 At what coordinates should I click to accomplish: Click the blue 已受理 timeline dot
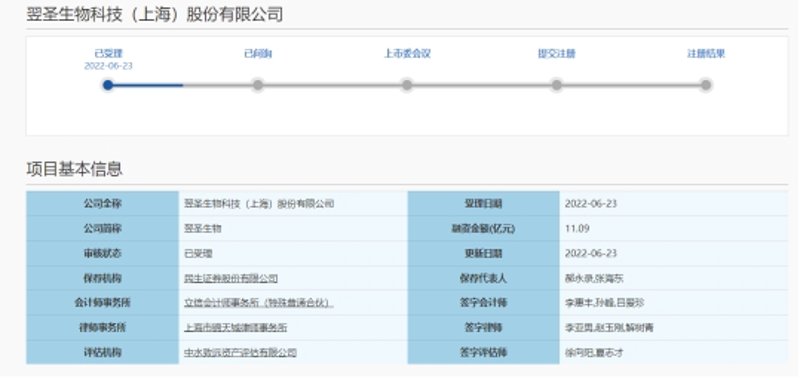point(108,85)
